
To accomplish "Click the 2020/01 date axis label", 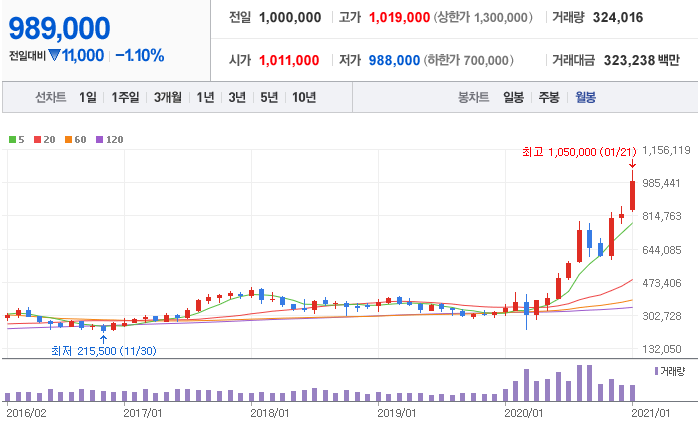I will pos(524,413).
